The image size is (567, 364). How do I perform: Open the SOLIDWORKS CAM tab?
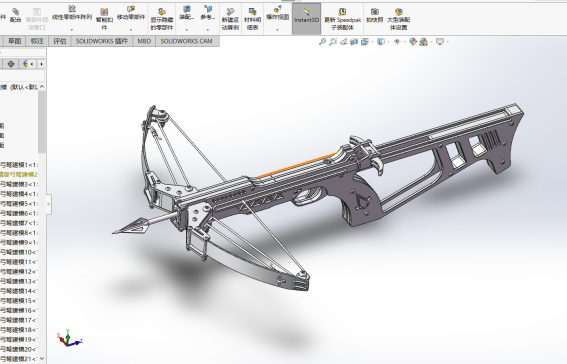click(x=187, y=41)
